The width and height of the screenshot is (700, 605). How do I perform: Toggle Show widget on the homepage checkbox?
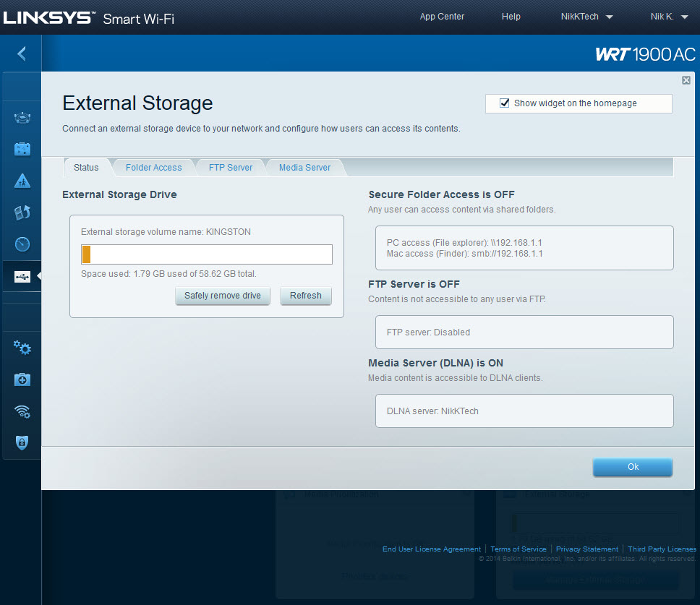505,103
